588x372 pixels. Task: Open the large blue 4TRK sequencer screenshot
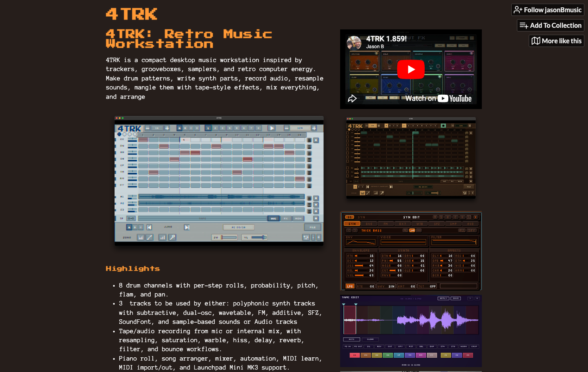[219, 181]
